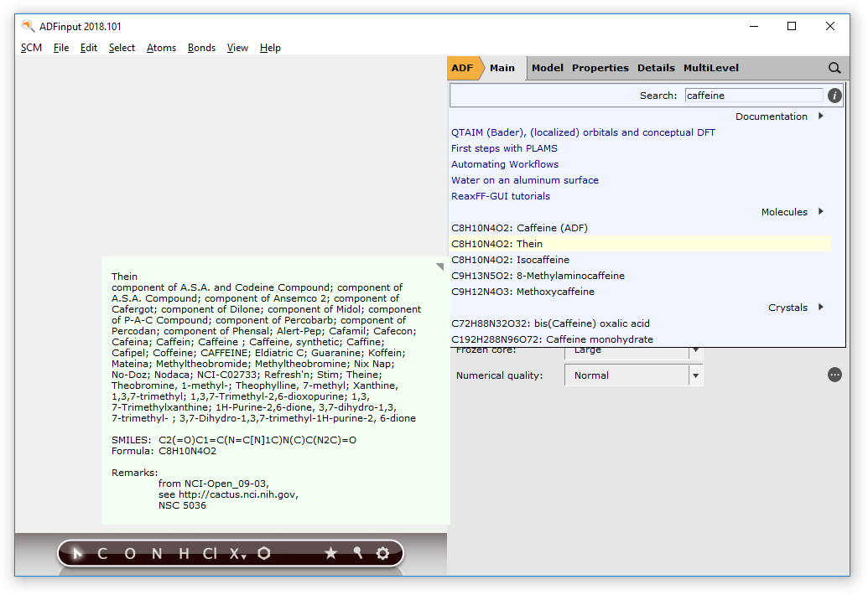Open QTAIM (Bader) orbitals documentation link
The width and height of the screenshot is (868, 595).
click(583, 132)
